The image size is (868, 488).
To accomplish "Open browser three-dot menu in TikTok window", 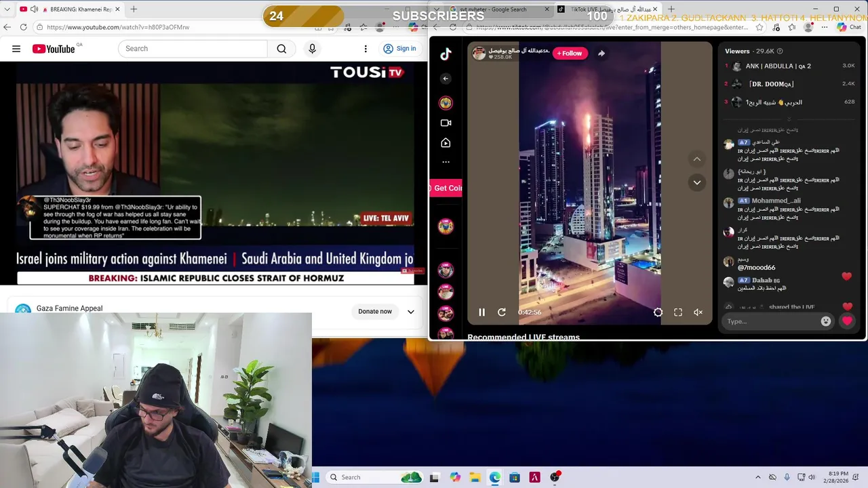I will coord(825,27).
